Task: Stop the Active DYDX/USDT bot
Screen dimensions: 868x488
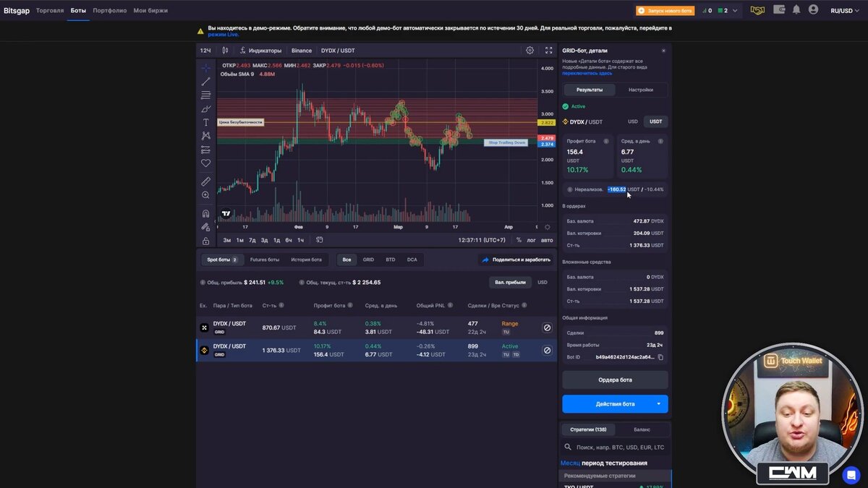Action: tap(547, 350)
